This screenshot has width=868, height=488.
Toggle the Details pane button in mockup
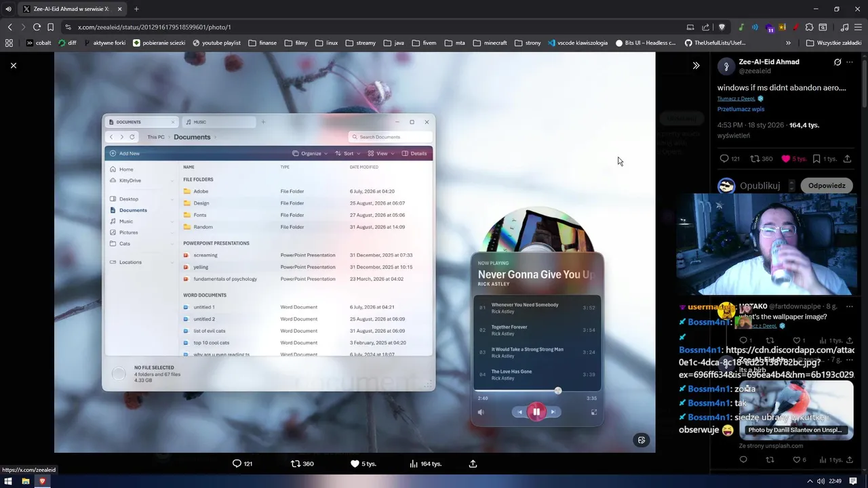point(414,153)
